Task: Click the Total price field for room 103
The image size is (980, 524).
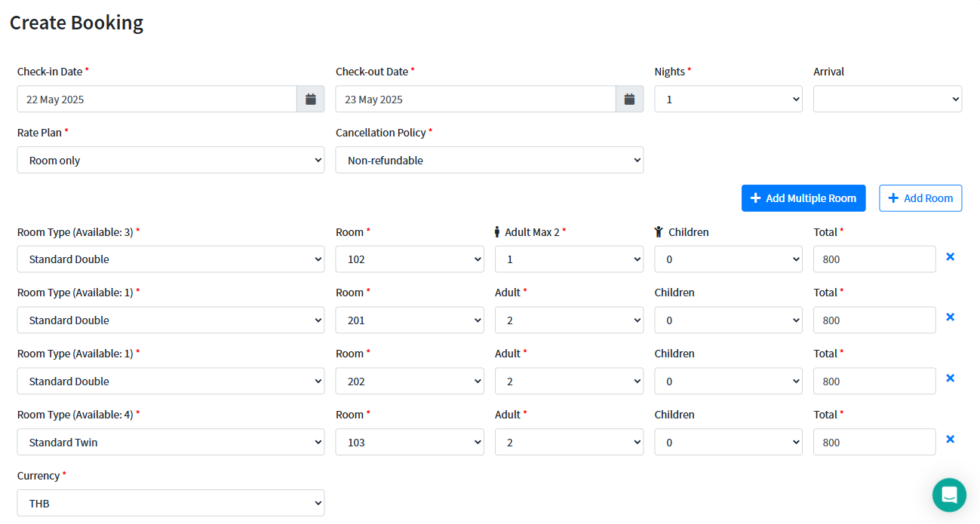Action: [x=874, y=442]
